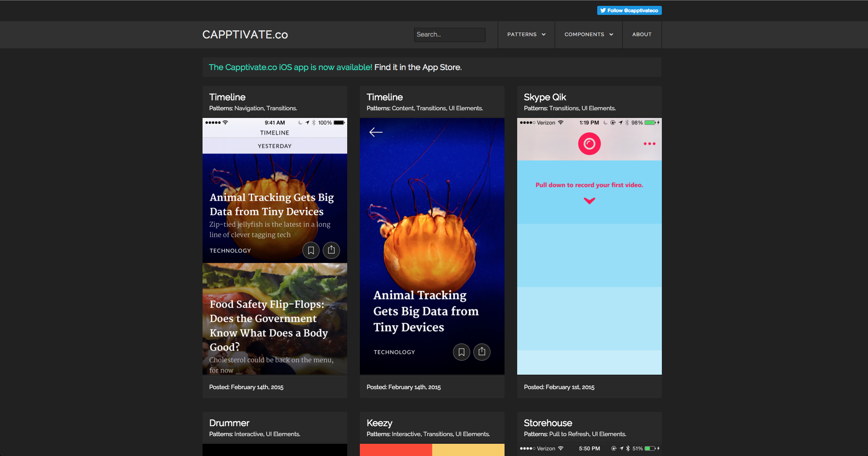This screenshot has height=456, width=868.
Task: Open the Food Safety Flip-Flops article thumbnail
Action: point(275,319)
